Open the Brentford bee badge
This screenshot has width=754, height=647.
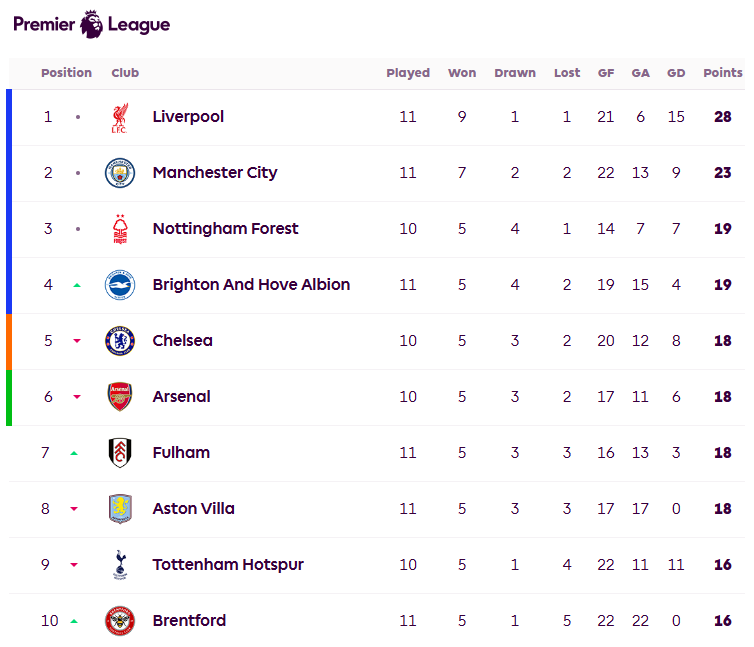pos(120,621)
